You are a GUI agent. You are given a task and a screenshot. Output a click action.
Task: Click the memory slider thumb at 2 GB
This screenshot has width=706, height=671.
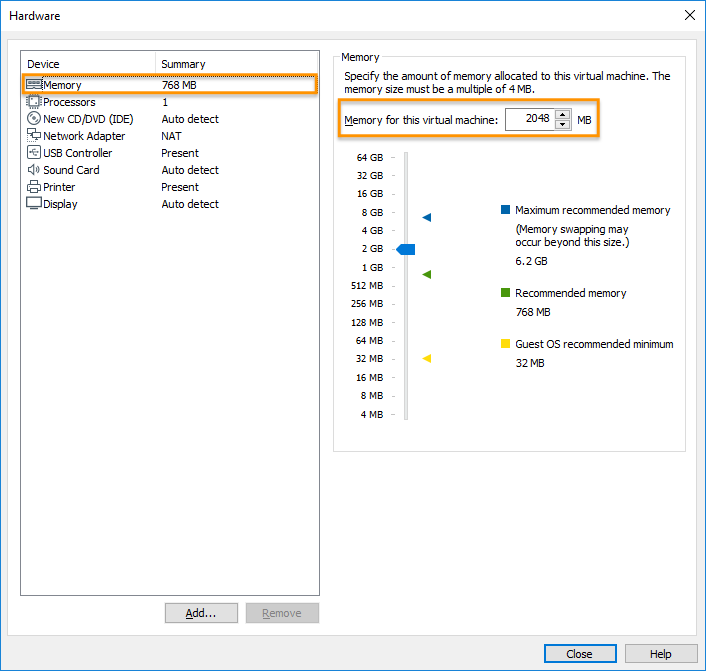pyautogui.click(x=406, y=249)
